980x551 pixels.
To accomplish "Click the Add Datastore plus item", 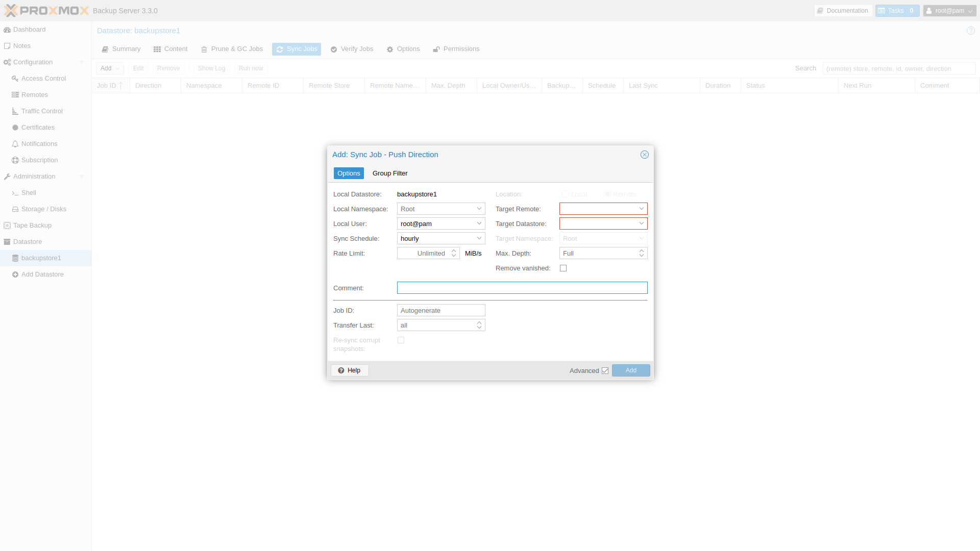I will [x=42, y=274].
